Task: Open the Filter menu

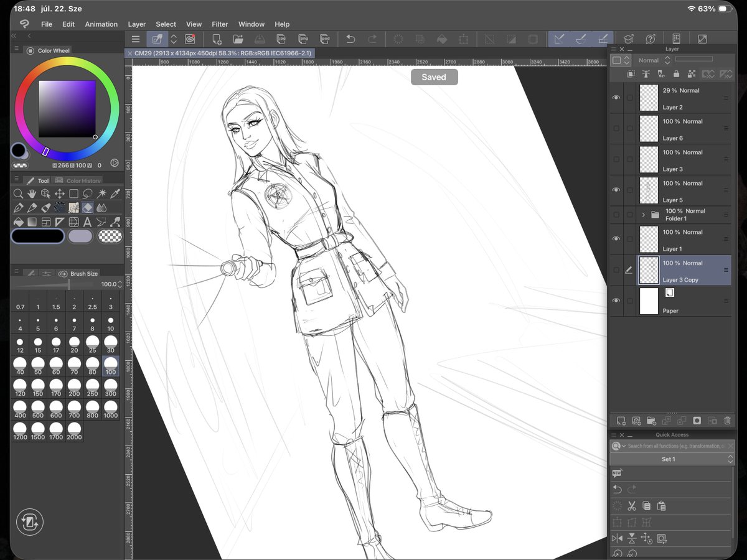Action: coord(220,24)
